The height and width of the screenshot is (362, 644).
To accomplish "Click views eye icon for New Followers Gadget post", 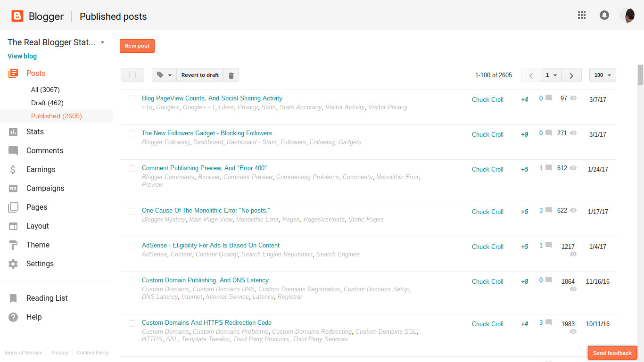I will pos(573,133).
